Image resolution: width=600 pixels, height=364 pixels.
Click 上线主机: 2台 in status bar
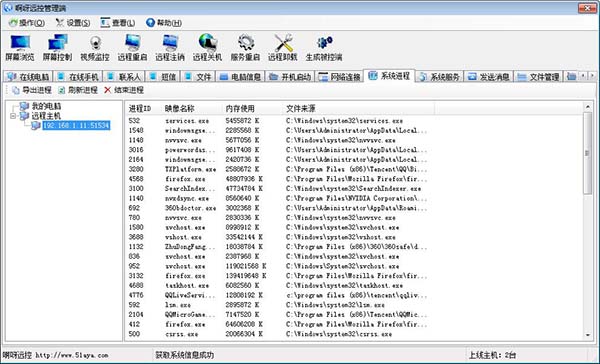(492, 355)
